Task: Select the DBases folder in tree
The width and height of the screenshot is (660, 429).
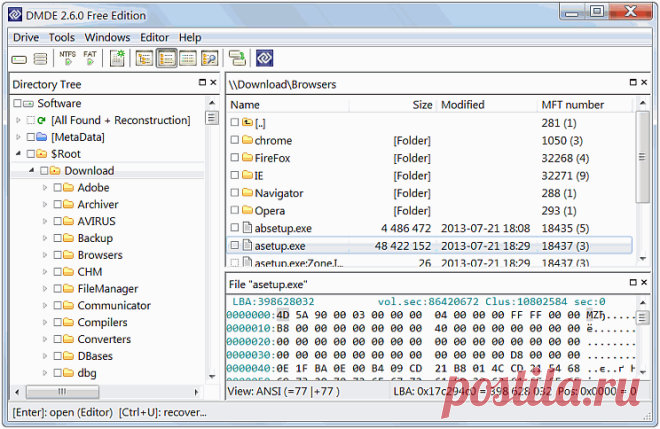Action: 95,356
